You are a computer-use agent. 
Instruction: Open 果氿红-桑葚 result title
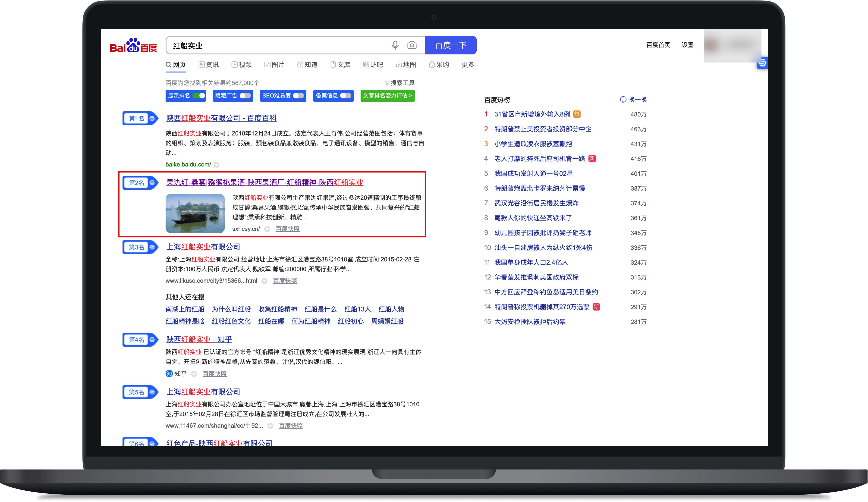pos(265,182)
